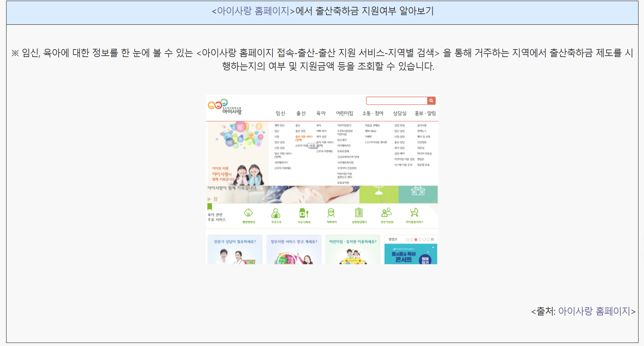This screenshot has height=346, width=644.
Task: Click the active orange carousel progress dot
Action: coord(416,239)
